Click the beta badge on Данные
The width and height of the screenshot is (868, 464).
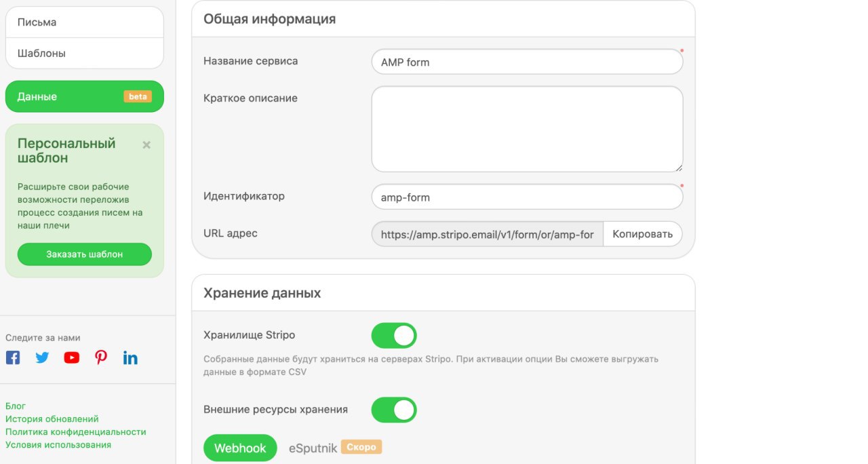[x=138, y=96]
